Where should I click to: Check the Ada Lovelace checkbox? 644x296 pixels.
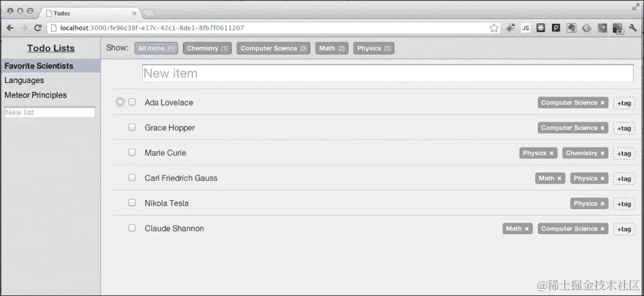(x=132, y=102)
